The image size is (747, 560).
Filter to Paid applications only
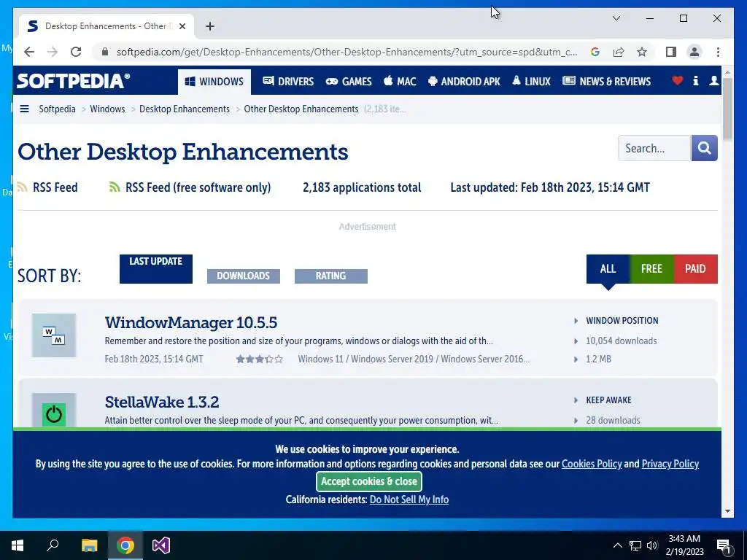click(695, 269)
